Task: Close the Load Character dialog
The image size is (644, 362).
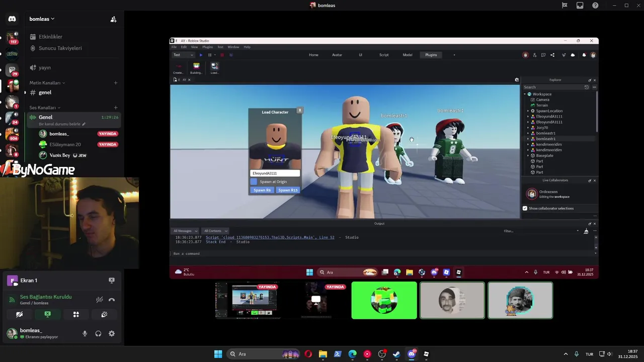Action: [x=300, y=110]
